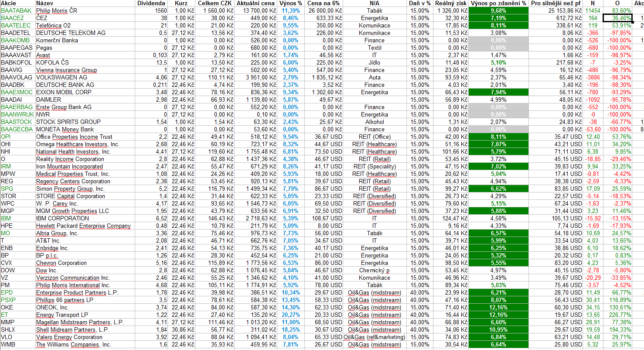Select the 'Celkem CZK' header cell
Image resolution: width=644 pixels, height=350 pixels.
[215, 3]
